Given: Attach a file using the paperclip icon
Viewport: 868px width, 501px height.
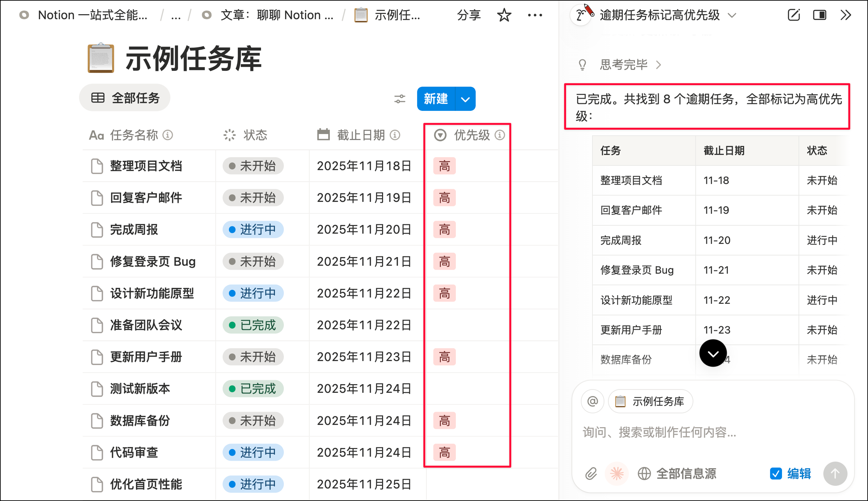Looking at the screenshot, I should (x=591, y=474).
